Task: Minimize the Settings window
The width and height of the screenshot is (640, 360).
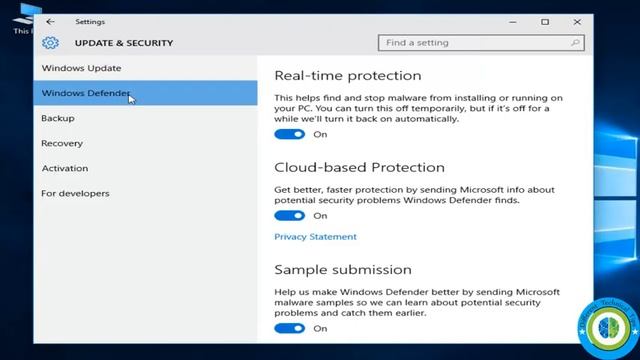Action: 513,22
